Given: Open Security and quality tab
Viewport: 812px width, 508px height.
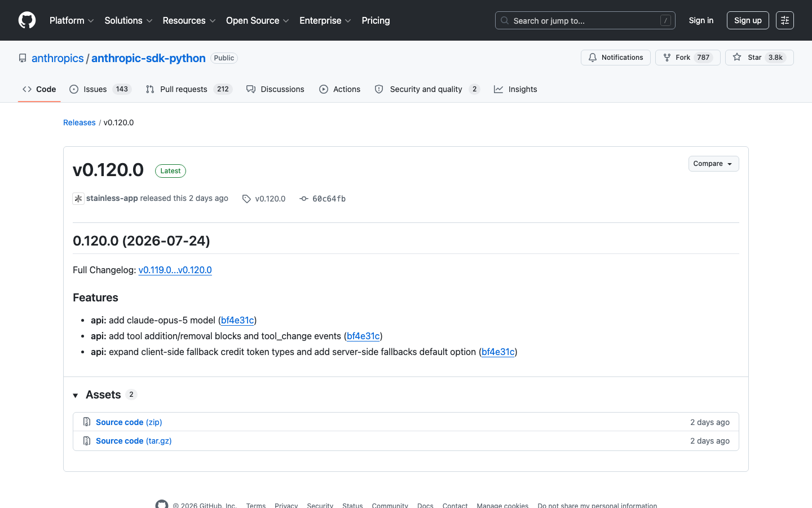Looking at the screenshot, I should [427, 89].
